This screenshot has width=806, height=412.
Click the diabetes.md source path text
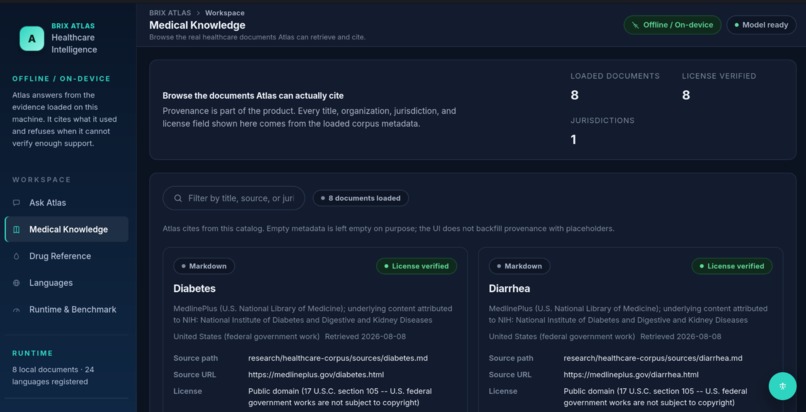(338, 358)
